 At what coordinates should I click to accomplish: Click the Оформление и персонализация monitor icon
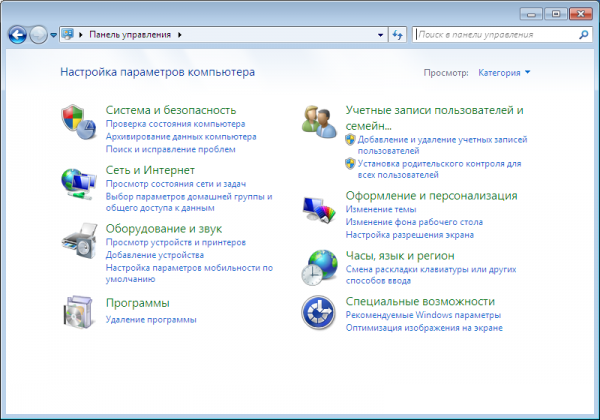coord(319,209)
